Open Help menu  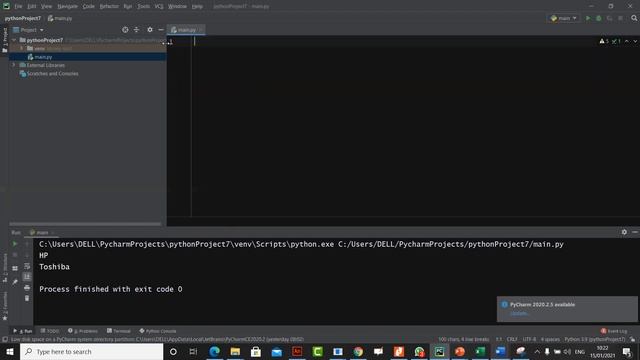click(x=197, y=6)
